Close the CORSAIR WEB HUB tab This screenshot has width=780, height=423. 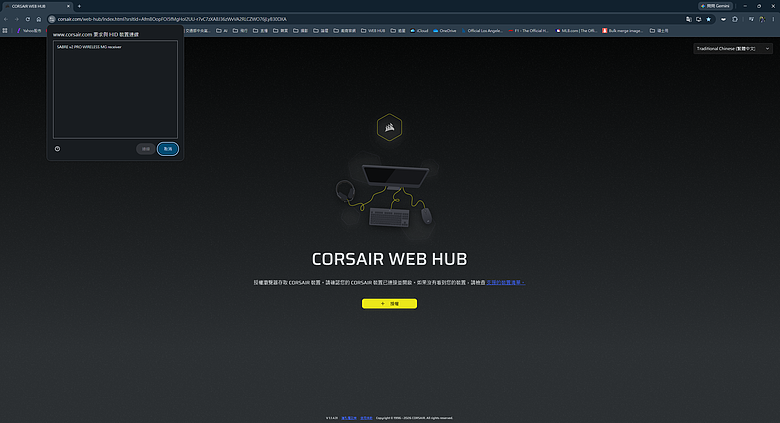(x=68, y=6)
